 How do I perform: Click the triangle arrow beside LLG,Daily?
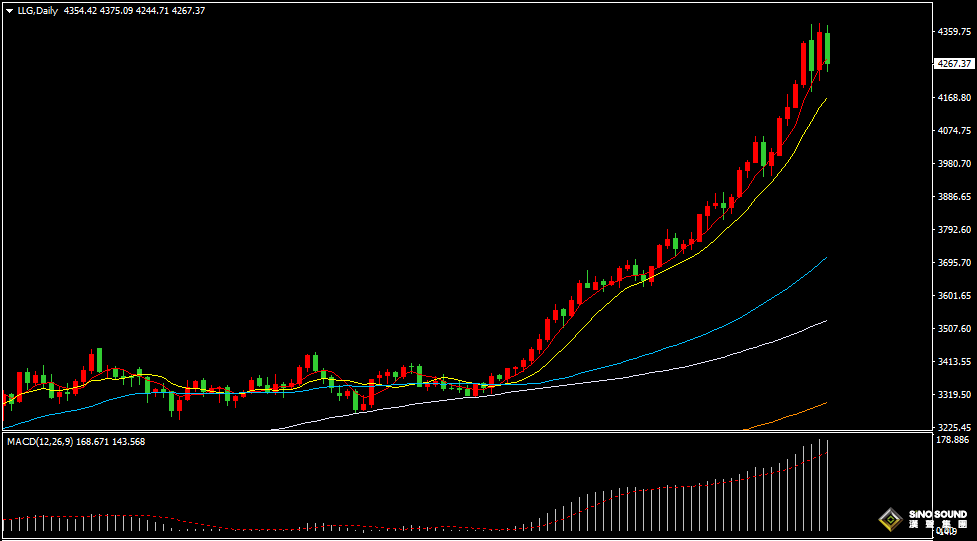point(10,10)
